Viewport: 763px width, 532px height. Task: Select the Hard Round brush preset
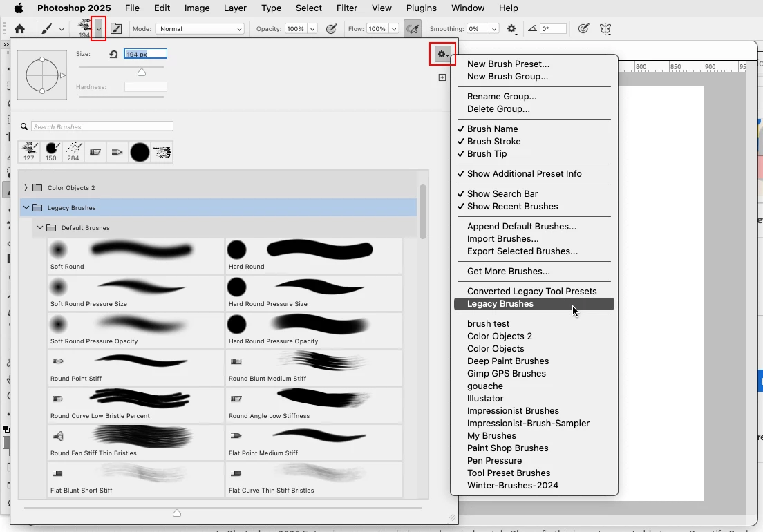pos(314,256)
